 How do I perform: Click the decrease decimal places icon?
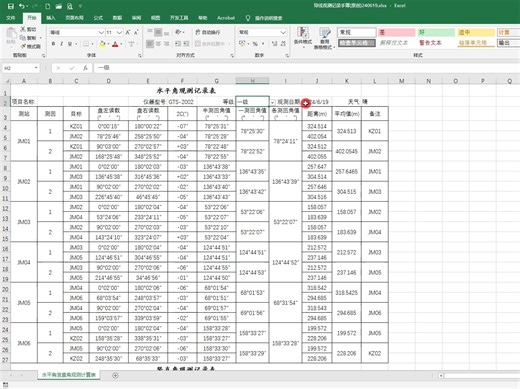coord(283,44)
